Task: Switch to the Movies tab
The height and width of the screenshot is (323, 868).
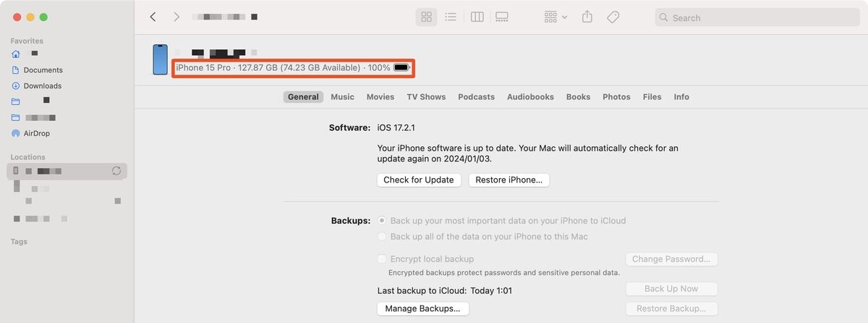Action: pyautogui.click(x=380, y=97)
